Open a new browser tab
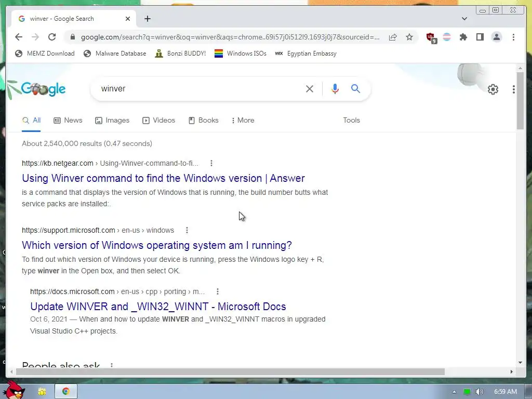Viewport: 532px width, 399px height. pyautogui.click(x=147, y=19)
